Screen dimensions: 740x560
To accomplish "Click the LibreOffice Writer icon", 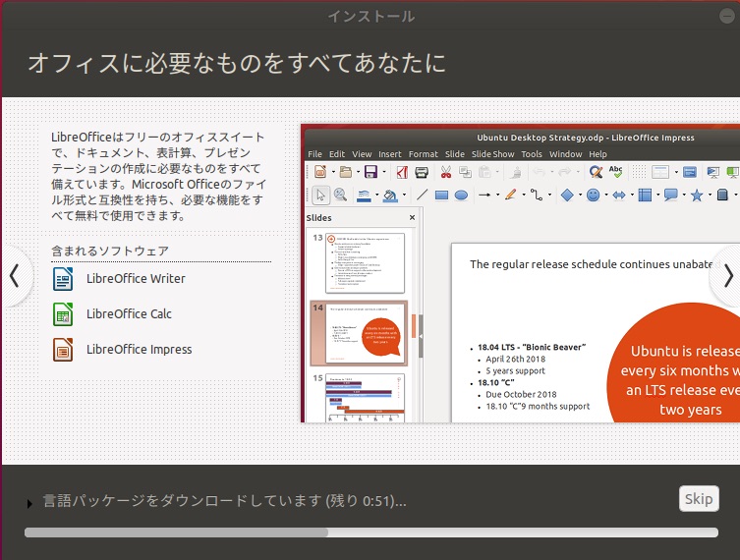I will coord(63,279).
